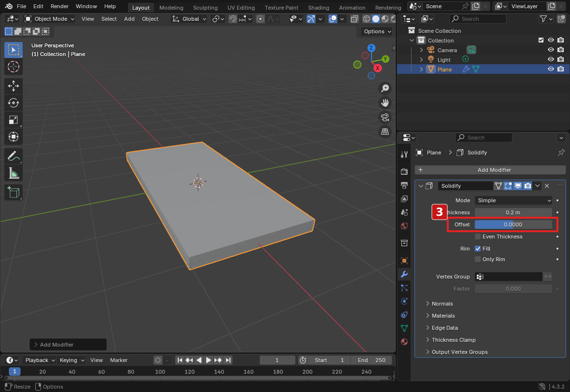Image resolution: width=570 pixels, height=392 pixels.
Task: Open the Material properties tab
Action: (x=404, y=342)
